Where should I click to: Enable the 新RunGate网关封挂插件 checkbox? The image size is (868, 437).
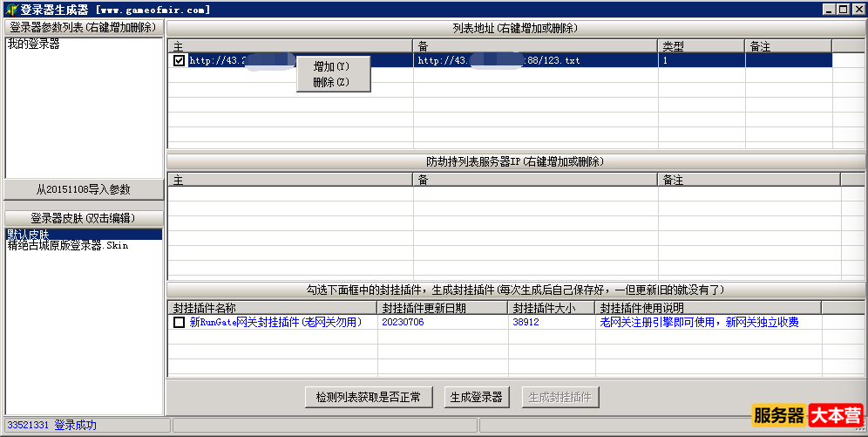(x=180, y=323)
